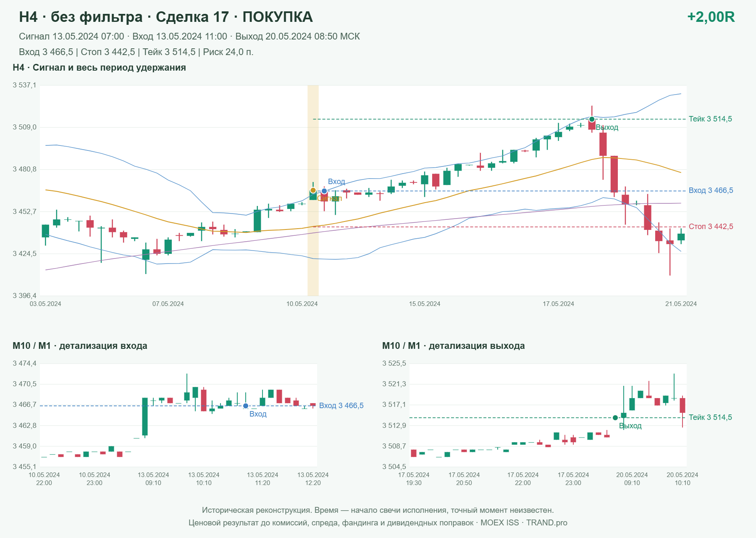The width and height of the screenshot is (756, 538).
Task: Select the 3 396,4 price axis label
Action: pos(24,296)
